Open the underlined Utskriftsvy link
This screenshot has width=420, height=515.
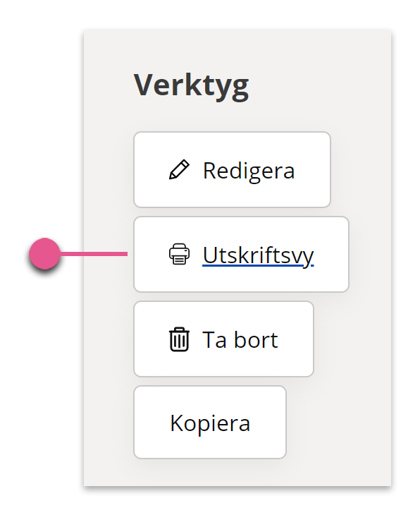pyautogui.click(x=258, y=255)
